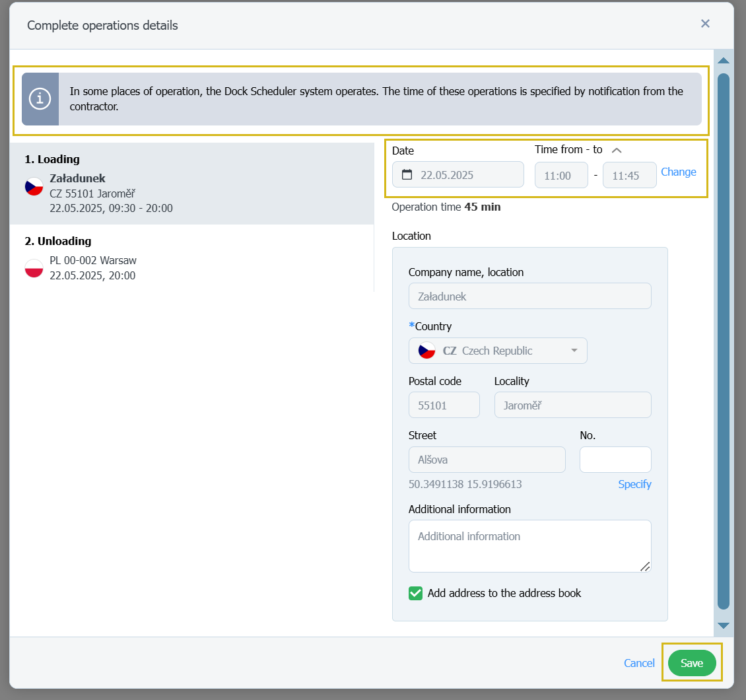Click the Change link next to time
Image resolution: width=746 pixels, height=700 pixels.
point(679,172)
